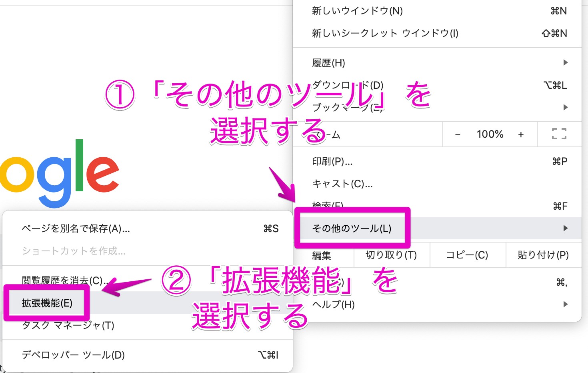Select 拡張機能(E) in the submenu
This screenshot has width=588, height=373.
tap(47, 303)
